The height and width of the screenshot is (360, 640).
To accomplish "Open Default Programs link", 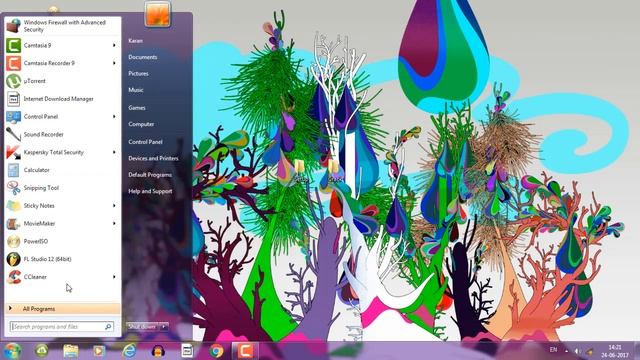I will 150,175.
